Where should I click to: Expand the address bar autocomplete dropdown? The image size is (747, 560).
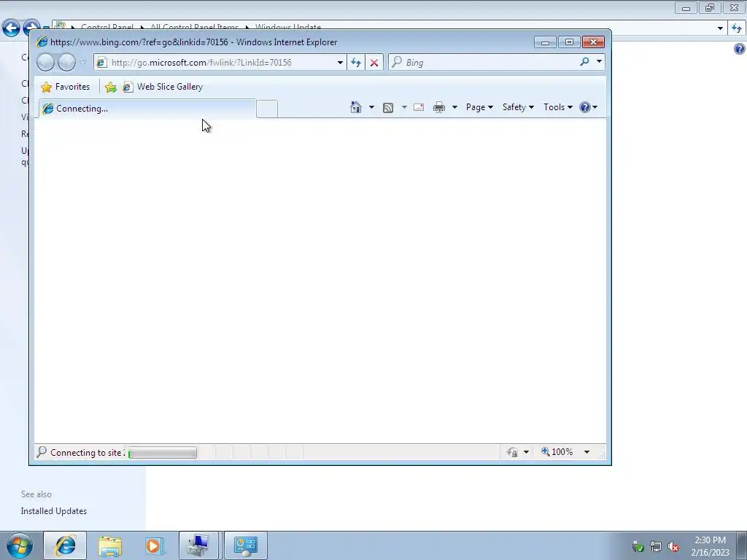tap(340, 63)
